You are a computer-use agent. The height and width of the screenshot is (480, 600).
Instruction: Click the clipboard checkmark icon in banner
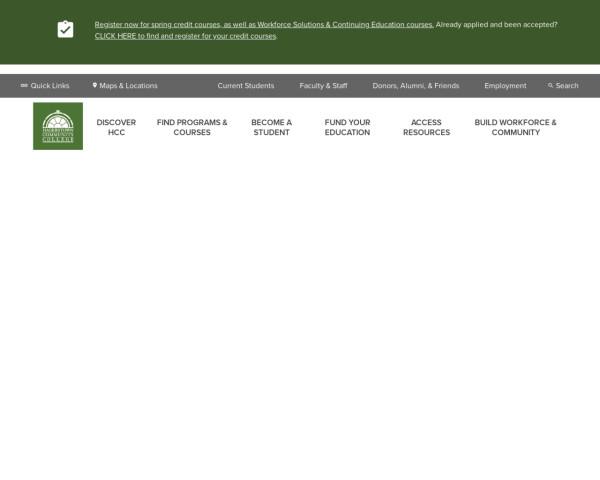point(65,29)
